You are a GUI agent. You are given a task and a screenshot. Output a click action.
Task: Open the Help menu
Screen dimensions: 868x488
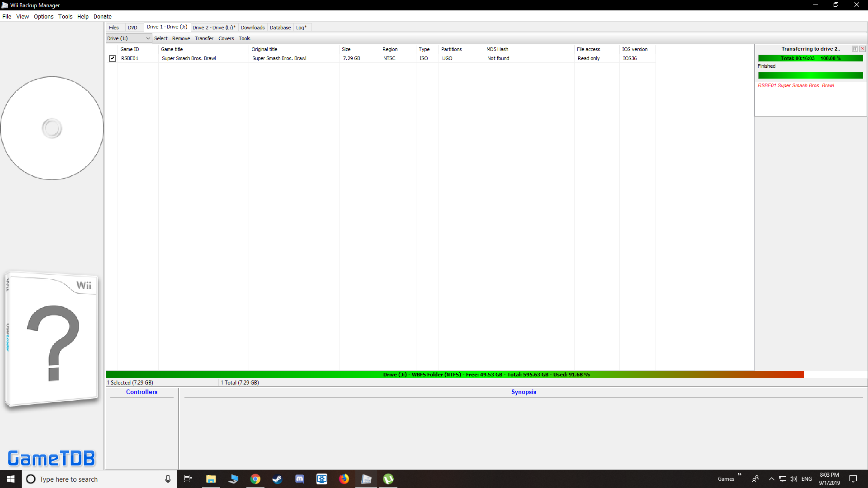coord(83,17)
